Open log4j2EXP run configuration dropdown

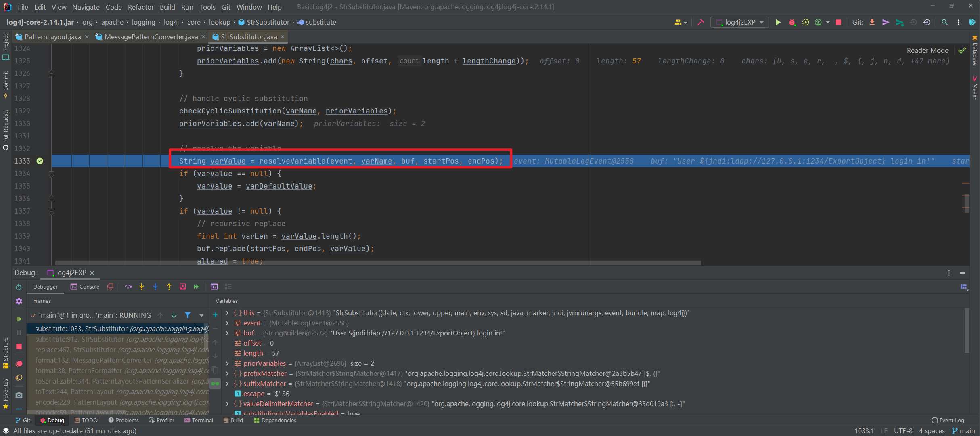[x=740, y=22]
